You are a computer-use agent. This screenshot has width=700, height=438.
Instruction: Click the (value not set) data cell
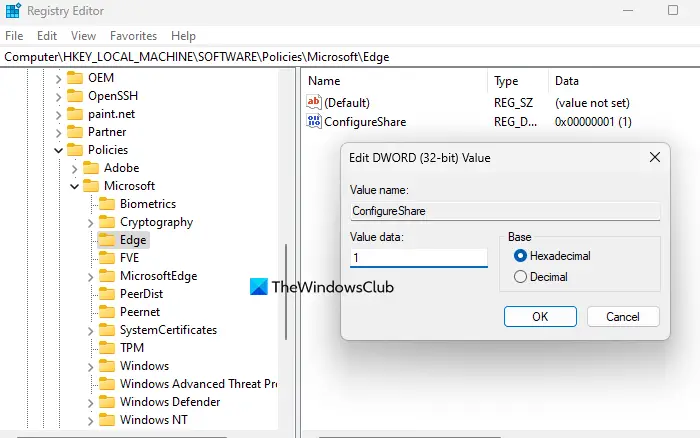[592, 103]
